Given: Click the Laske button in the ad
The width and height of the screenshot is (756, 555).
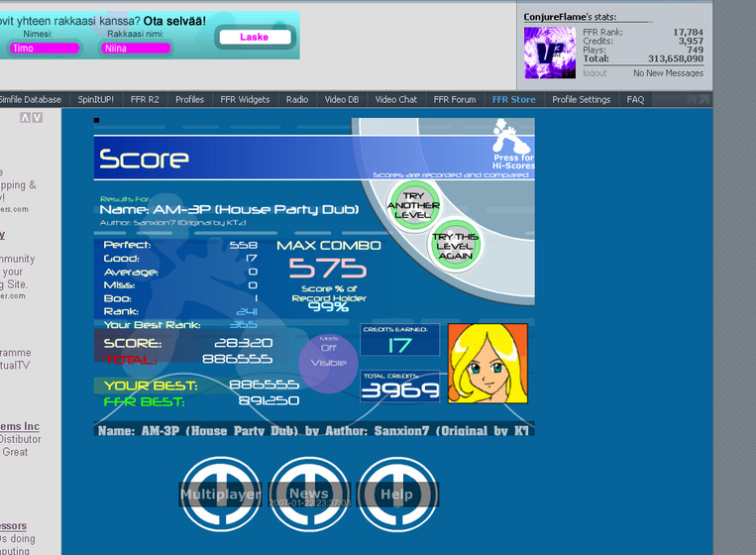Looking at the screenshot, I should 255,37.
